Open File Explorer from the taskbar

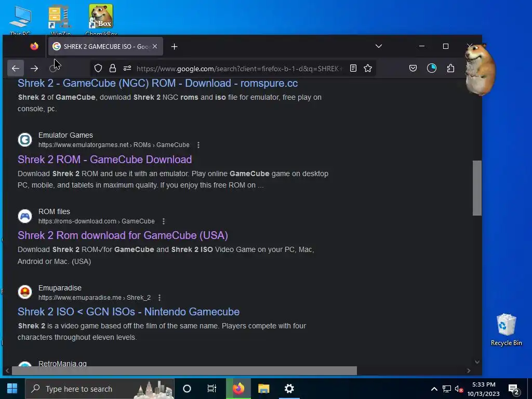263,389
